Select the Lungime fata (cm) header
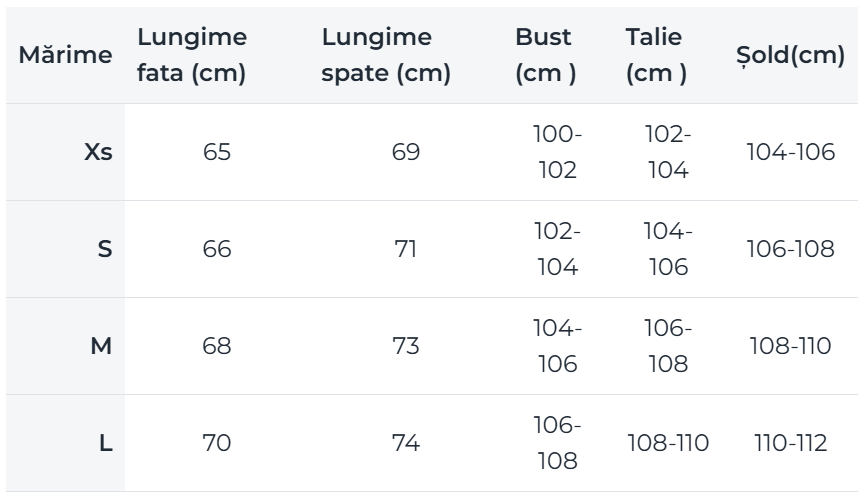 [192, 55]
